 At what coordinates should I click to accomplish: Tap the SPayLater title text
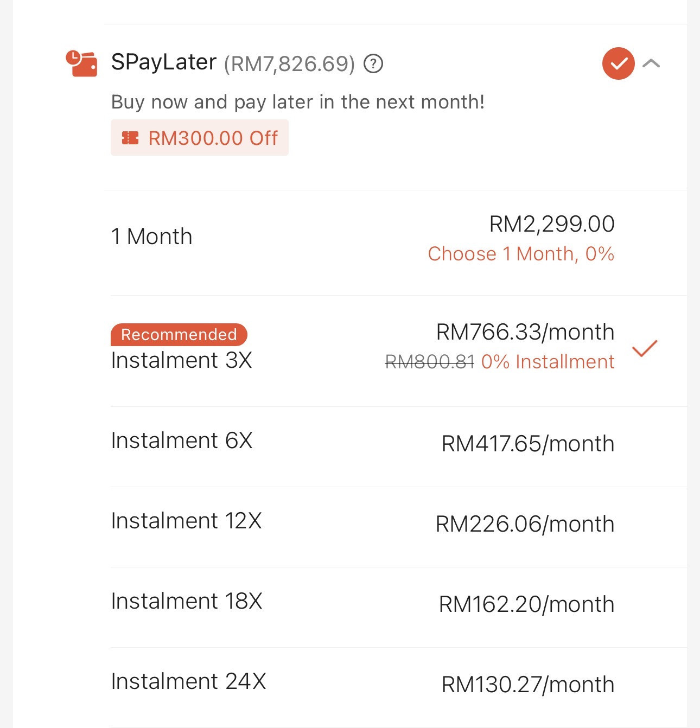pyautogui.click(x=164, y=62)
